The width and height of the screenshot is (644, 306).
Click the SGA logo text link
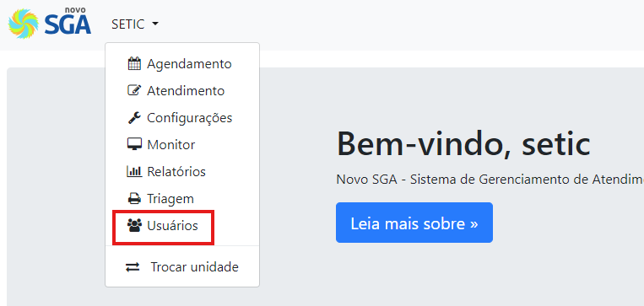[x=68, y=24]
